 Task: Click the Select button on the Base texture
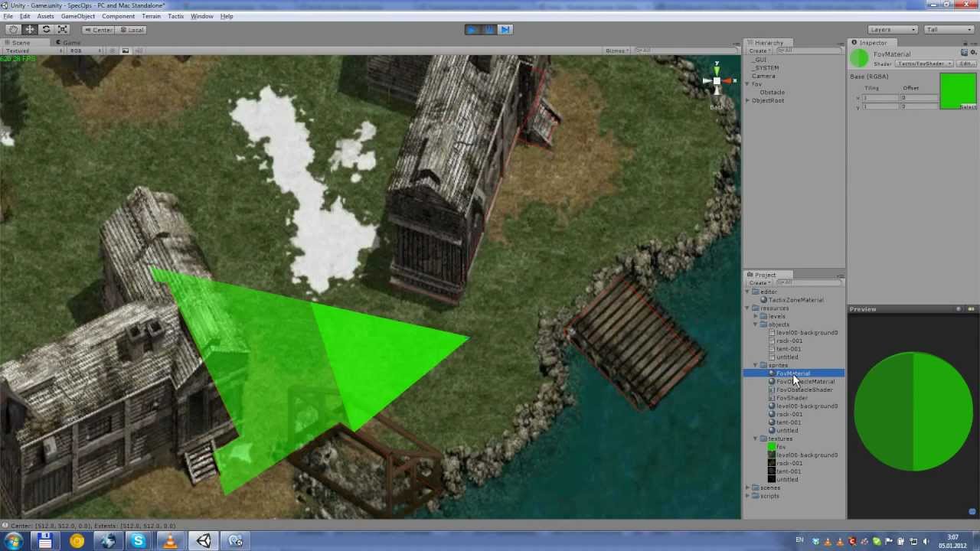[x=966, y=106]
